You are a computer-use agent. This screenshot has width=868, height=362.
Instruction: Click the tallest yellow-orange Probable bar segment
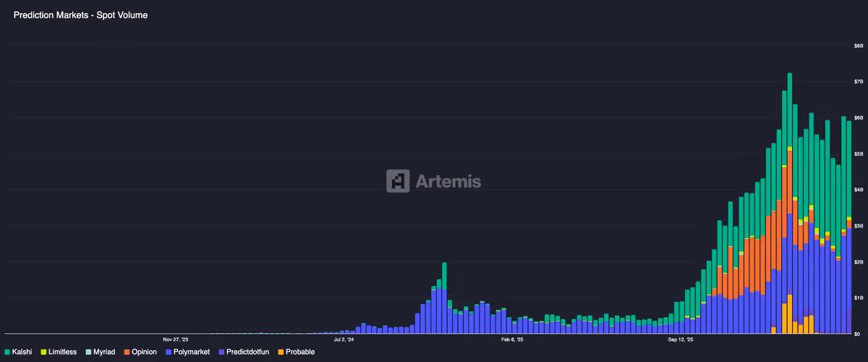point(790,314)
